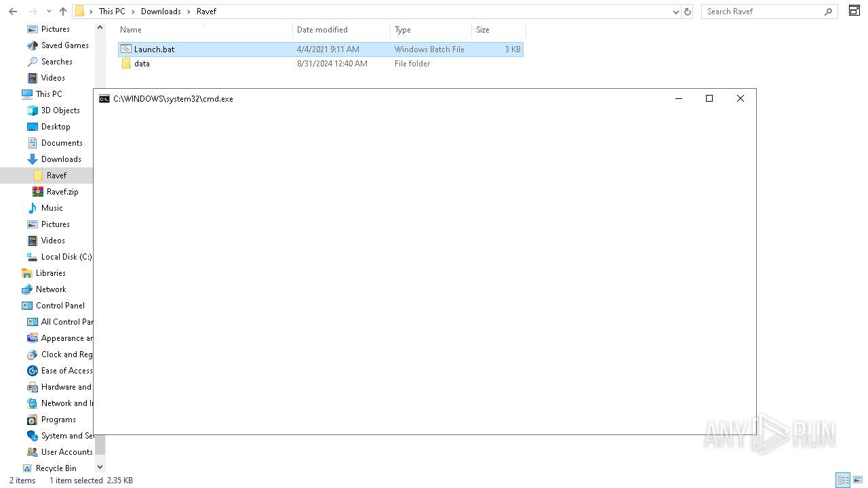This screenshot has height=488, width=868.
Task: Open Control Panel in the sidebar
Action: 60,306
